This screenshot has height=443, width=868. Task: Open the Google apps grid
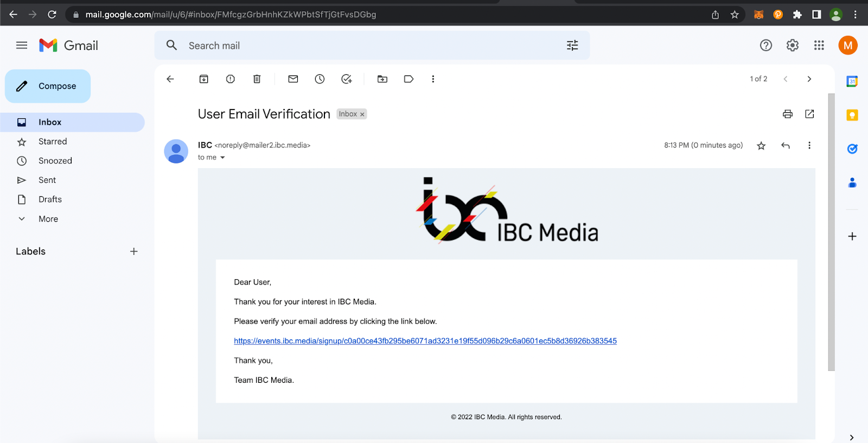pos(819,46)
